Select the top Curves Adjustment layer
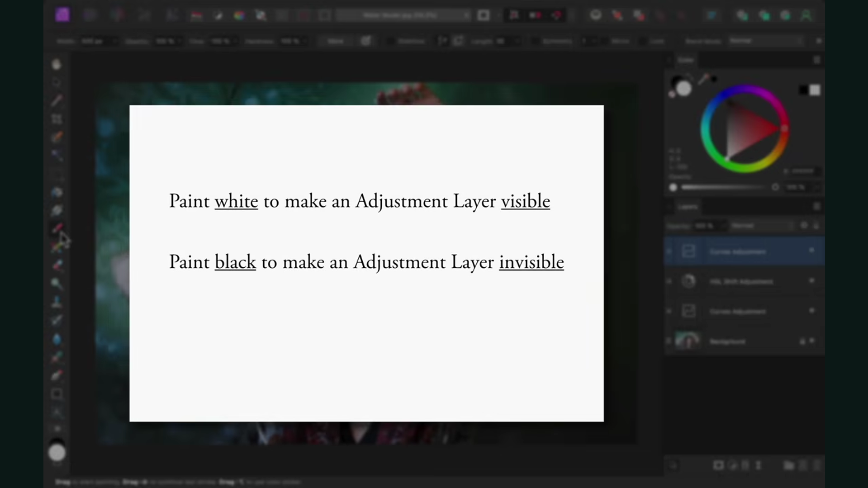Viewport: 868px width, 488px height. pyautogui.click(x=744, y=251)
